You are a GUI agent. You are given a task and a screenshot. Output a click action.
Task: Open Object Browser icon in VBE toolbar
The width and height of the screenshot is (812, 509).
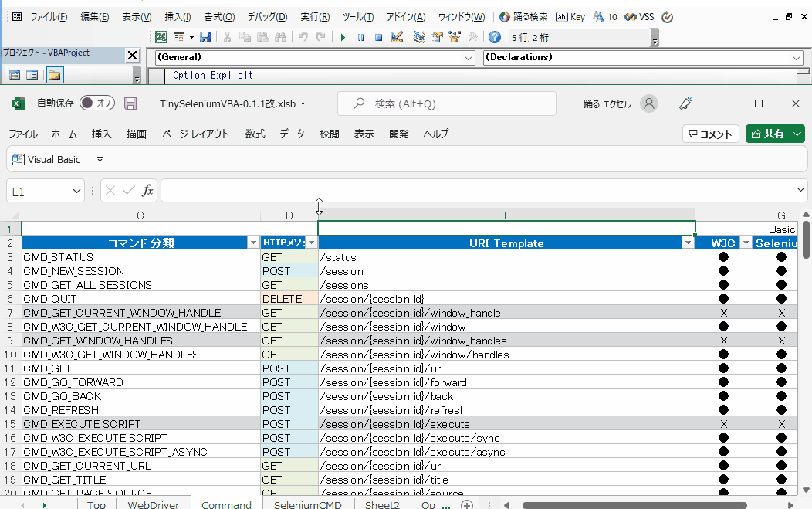[x=455, y=37]
